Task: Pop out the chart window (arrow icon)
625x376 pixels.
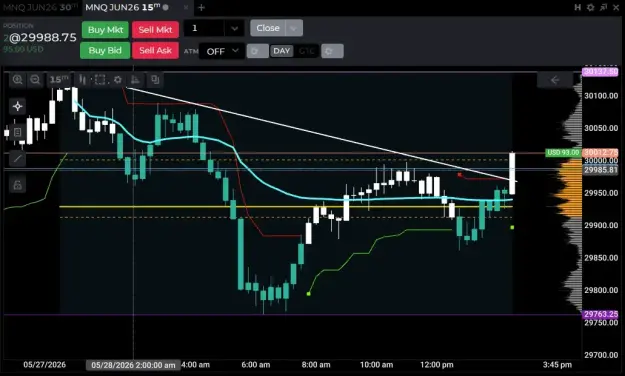Action: click(x=603, y=7)
